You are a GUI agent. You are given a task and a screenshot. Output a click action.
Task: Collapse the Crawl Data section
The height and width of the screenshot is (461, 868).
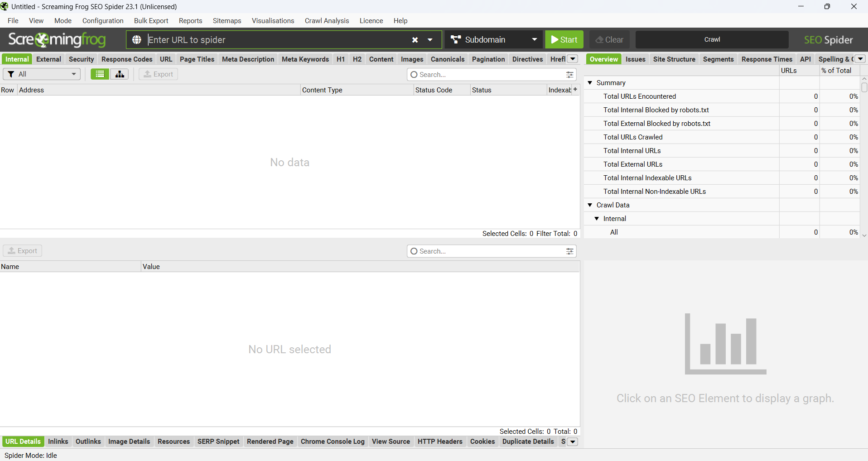pyautogui.click(x=590, y=205)
